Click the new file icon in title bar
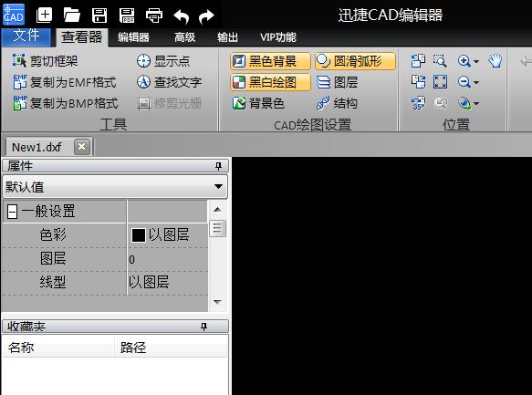 coord(44,16)
